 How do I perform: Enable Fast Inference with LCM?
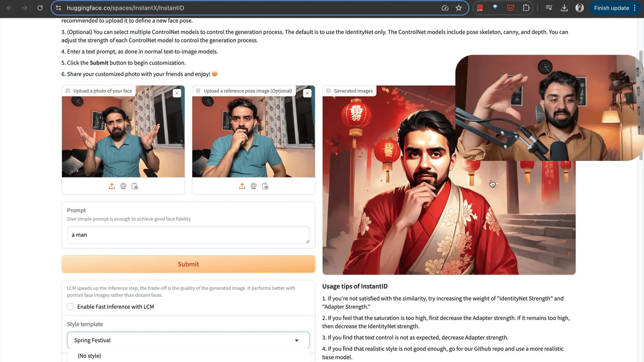click(x=70, y=306)
